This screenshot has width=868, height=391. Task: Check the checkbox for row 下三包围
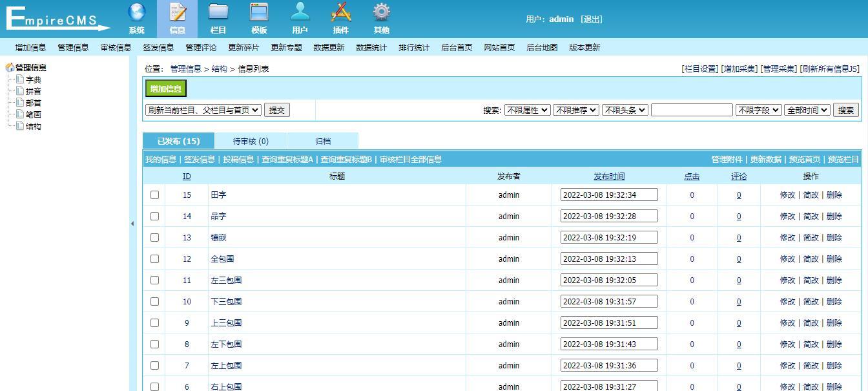pos(154,301)
